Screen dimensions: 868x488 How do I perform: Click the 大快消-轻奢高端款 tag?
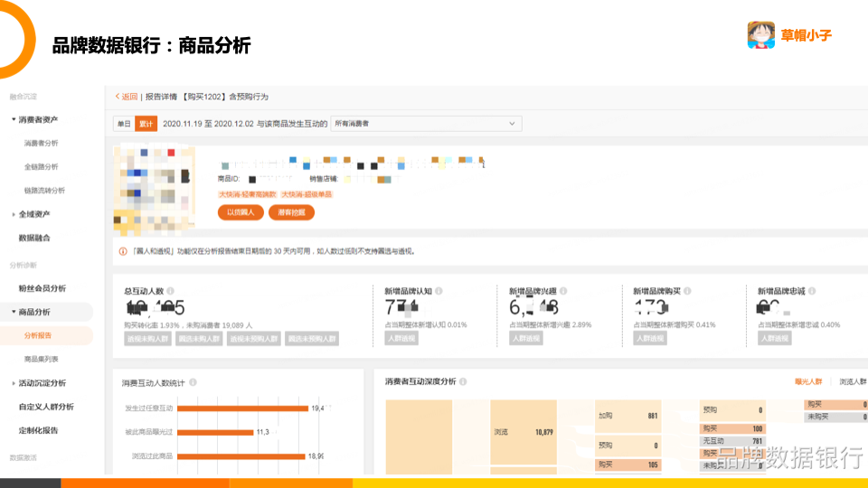coord(248,195)
